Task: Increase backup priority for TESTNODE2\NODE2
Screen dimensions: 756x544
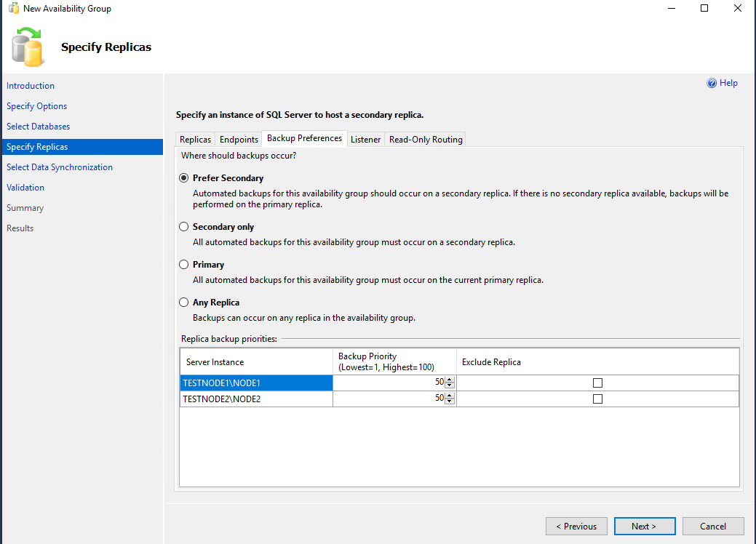Action: tap(450, 396)
